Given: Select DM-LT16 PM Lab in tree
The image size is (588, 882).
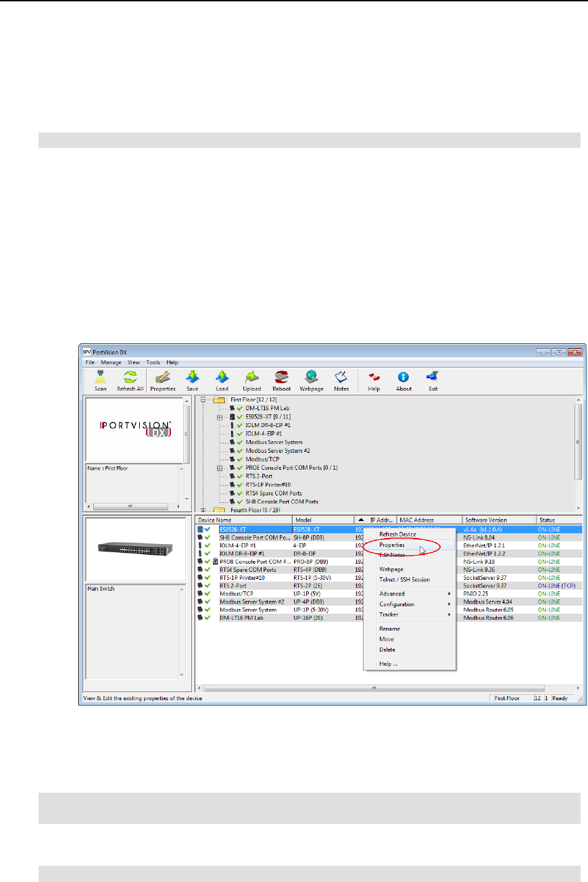Looking at the screenshot, I should (267, 409).
